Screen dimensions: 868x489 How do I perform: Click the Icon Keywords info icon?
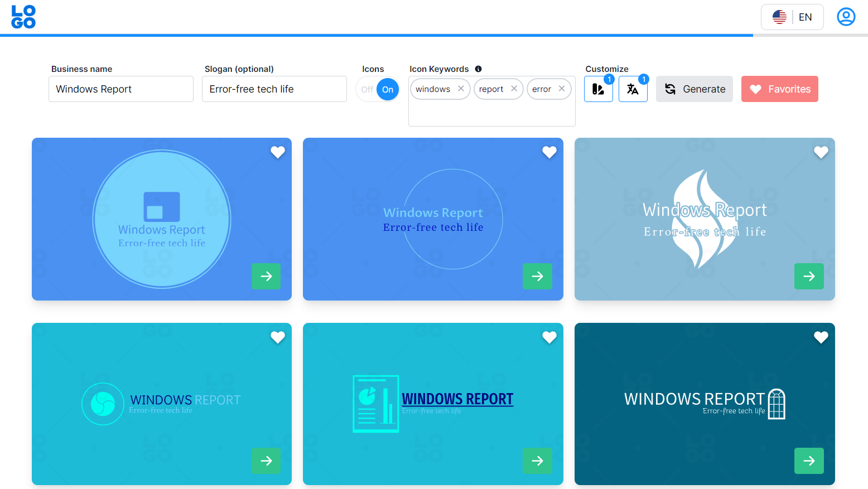479,69
